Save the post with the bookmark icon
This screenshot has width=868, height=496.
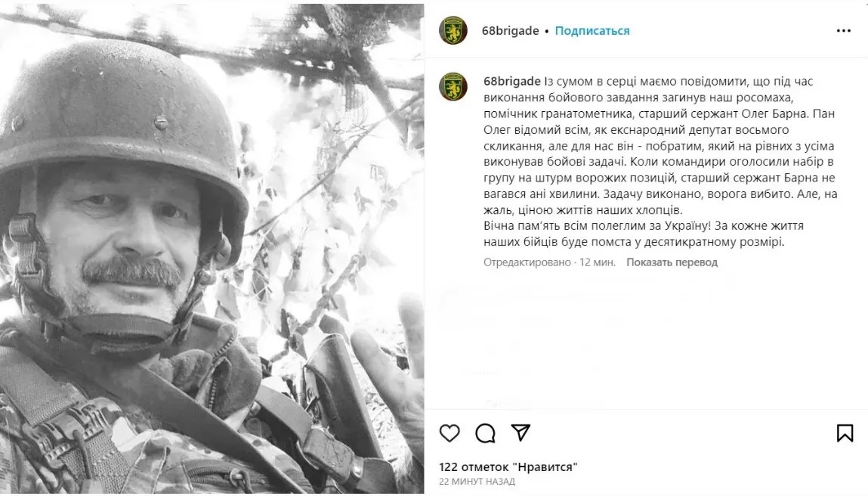(845, 432)
